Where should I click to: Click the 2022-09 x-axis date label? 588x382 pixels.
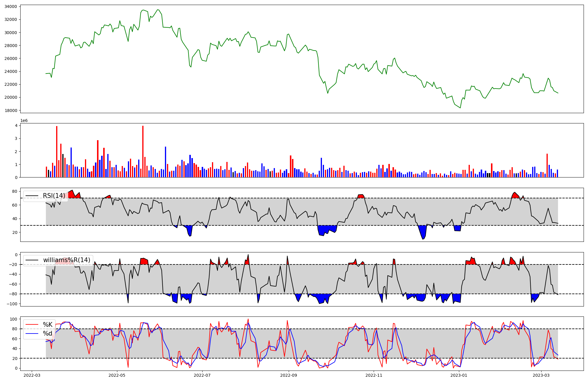click(288, 375)
